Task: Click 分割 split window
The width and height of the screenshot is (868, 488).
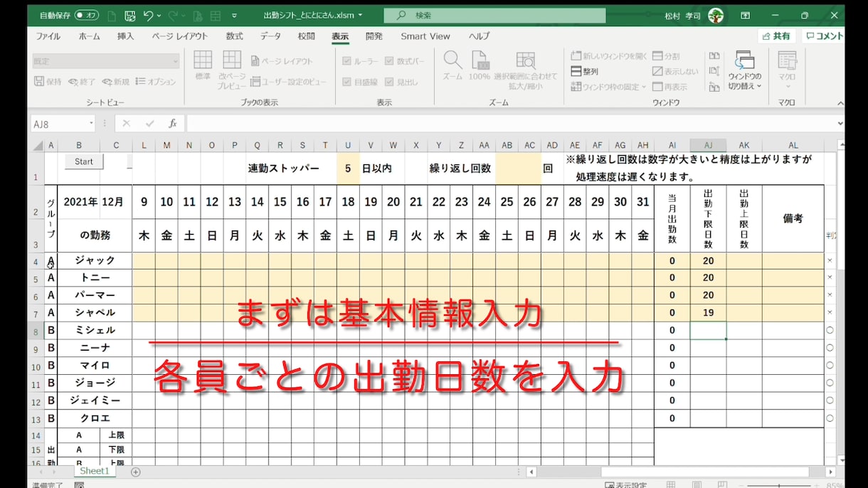Action: click(666, 55)
